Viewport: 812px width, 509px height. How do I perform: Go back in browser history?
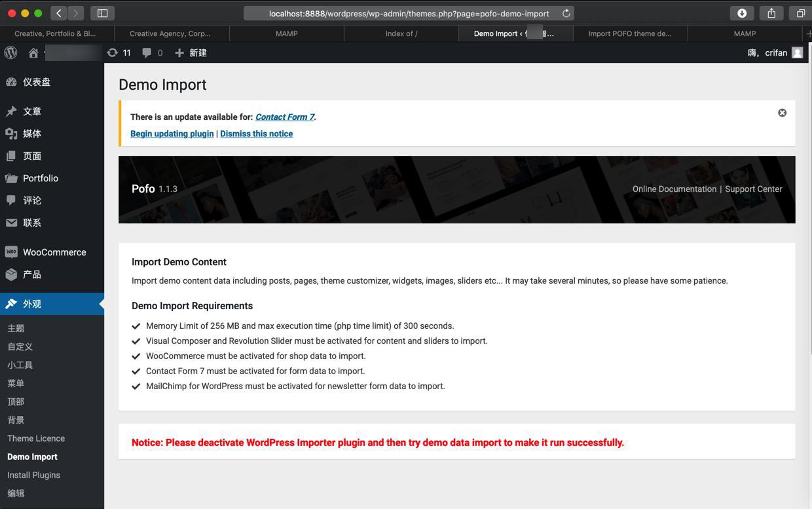pos(58,13)
